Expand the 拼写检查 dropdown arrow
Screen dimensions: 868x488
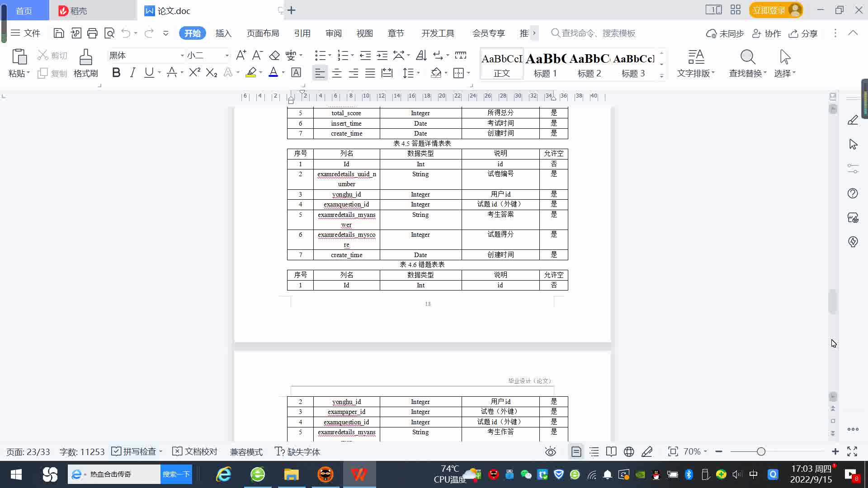[x=161, y=451]
